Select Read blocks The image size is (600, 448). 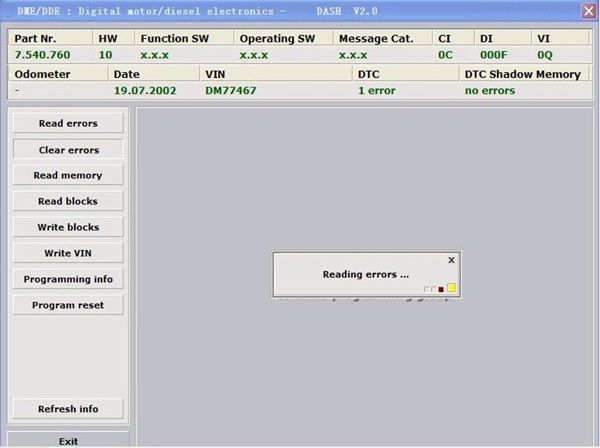pos(68,201)
